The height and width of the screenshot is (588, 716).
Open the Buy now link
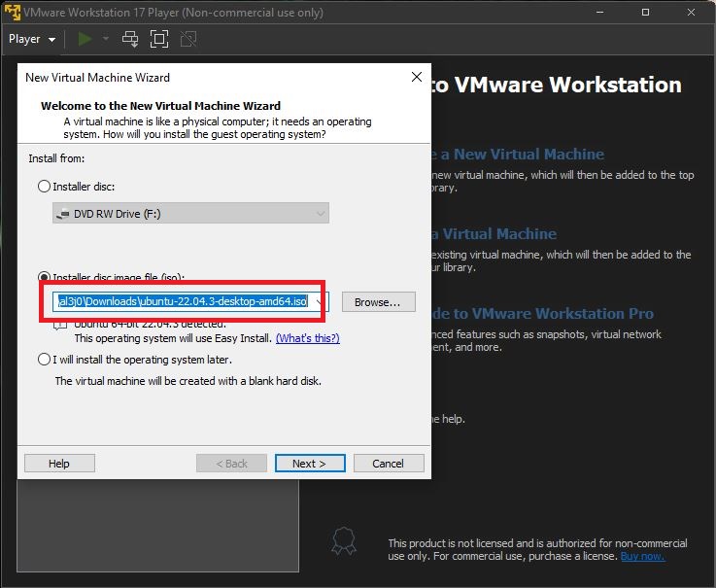pyautogui.click(x=642, y=556)
